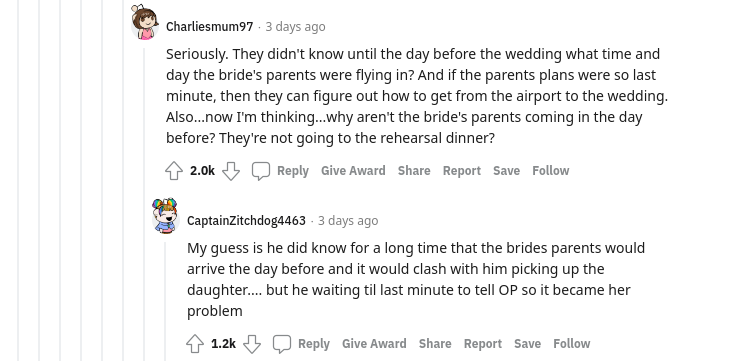Click the speech bubble icon under Charliesmum97's comment

coord(261,171)
